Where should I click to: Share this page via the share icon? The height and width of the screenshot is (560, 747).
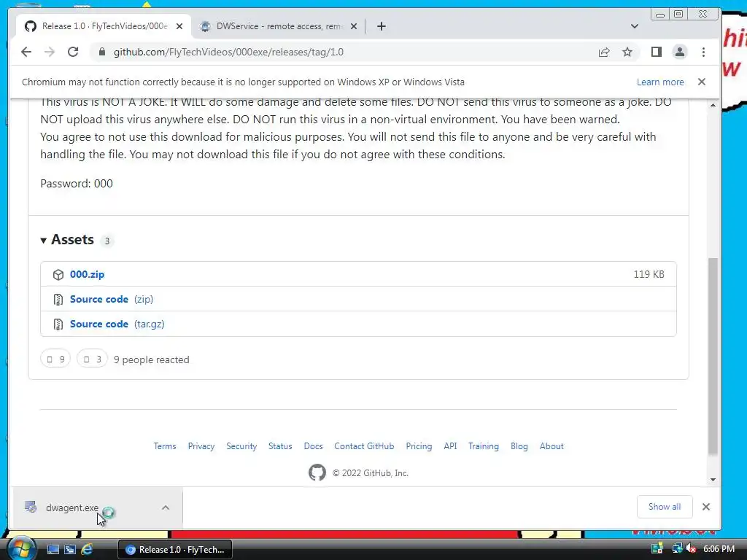pyautogui.click(x=604, y=52)
